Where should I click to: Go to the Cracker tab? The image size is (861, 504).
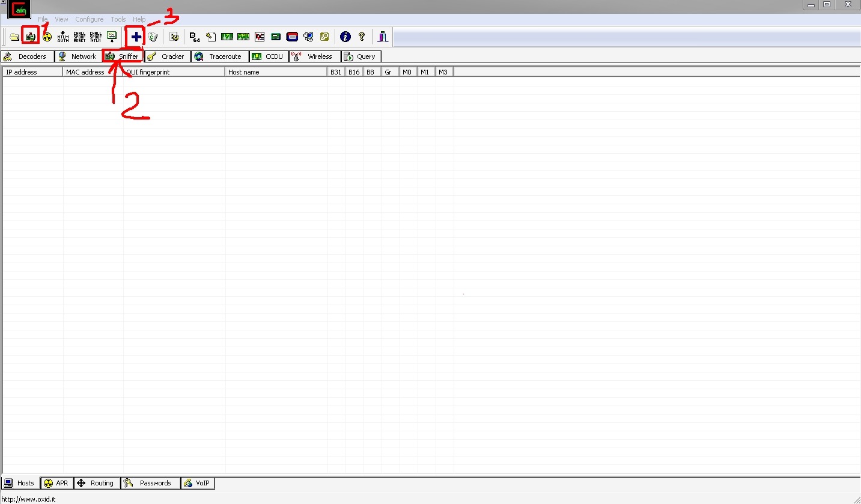point(168,56)
